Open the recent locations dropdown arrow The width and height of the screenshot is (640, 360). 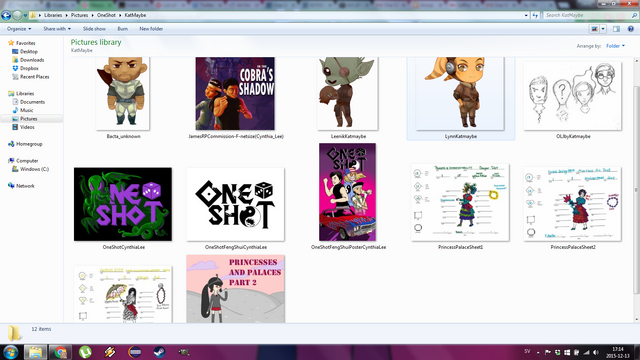pos(25,16)
